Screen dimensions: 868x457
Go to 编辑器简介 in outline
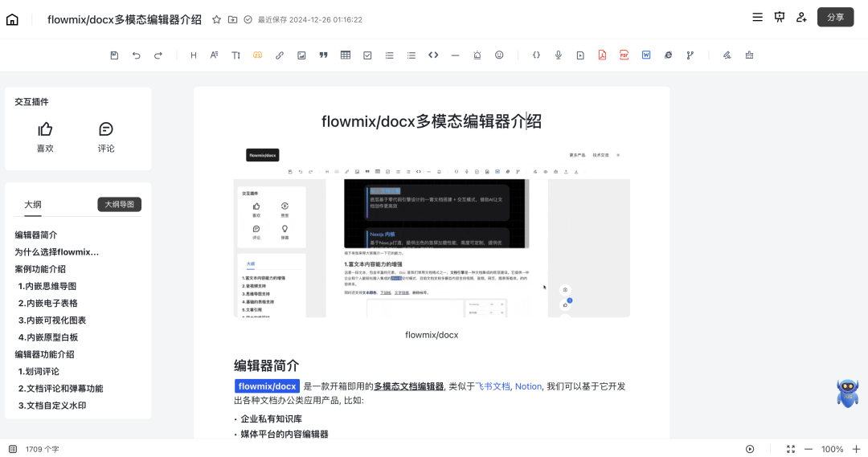point(36,235)
